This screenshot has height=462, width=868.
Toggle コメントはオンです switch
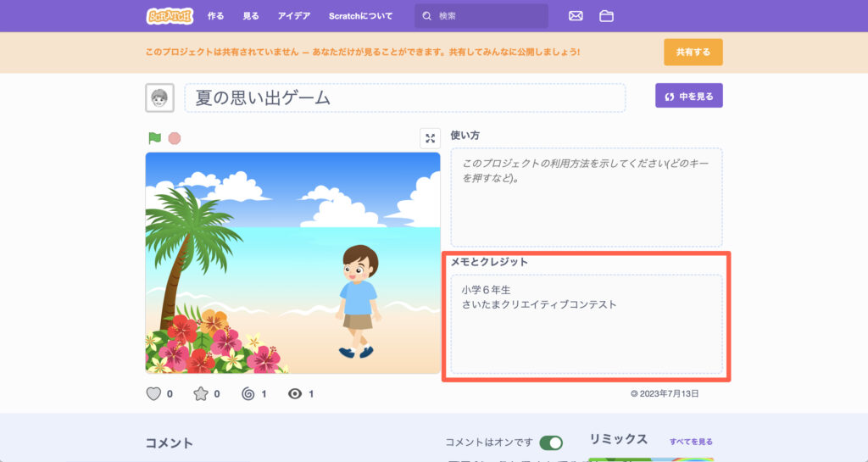551,443
